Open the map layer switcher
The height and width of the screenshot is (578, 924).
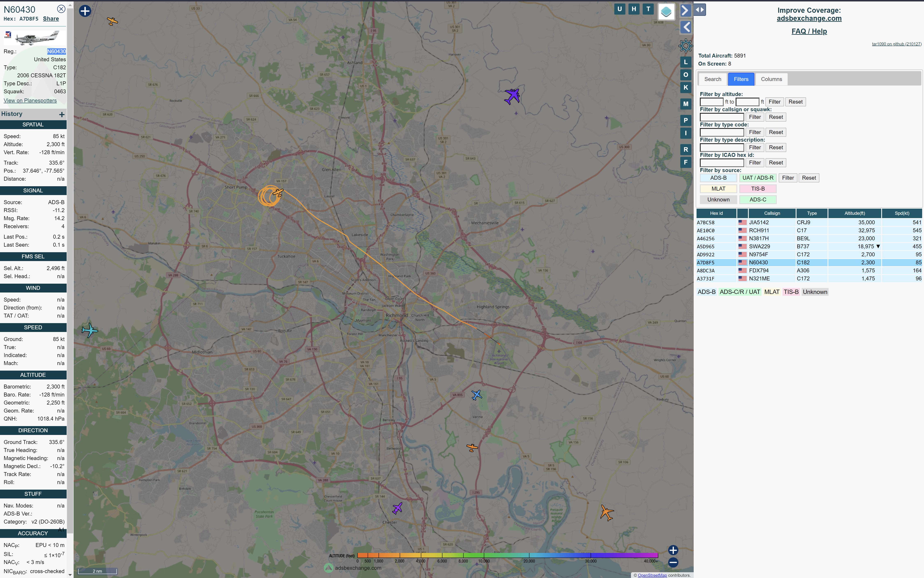click(666, 12)
